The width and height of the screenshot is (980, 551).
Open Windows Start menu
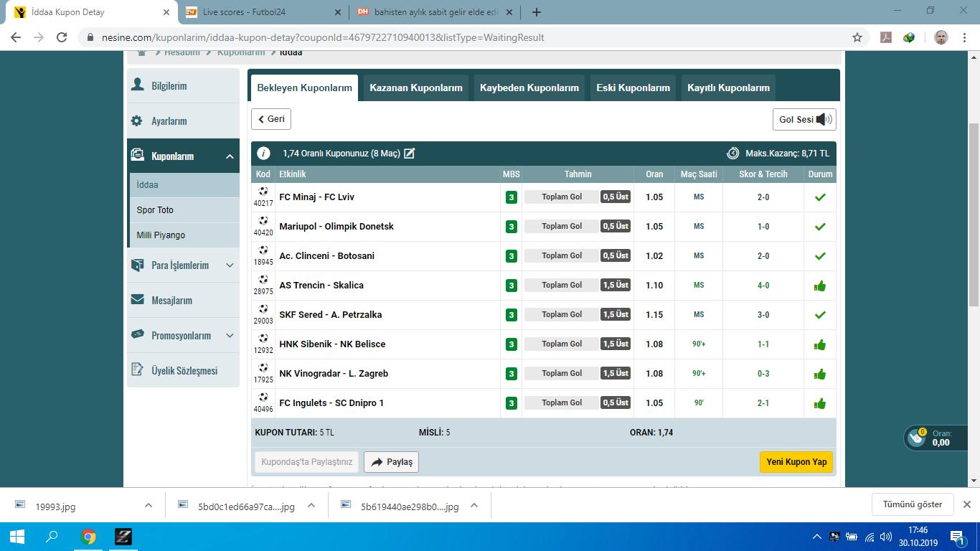(17, 537)
